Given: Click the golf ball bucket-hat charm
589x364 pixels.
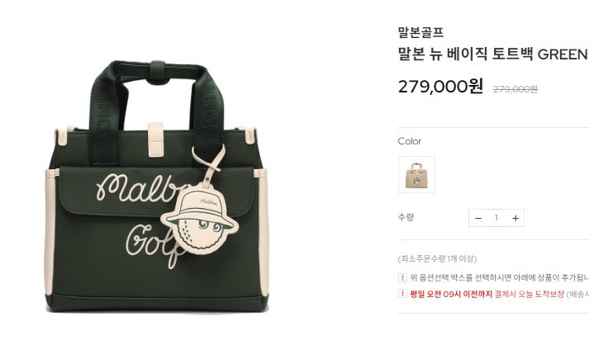Looking at the screenshot, I should point(199,220).
